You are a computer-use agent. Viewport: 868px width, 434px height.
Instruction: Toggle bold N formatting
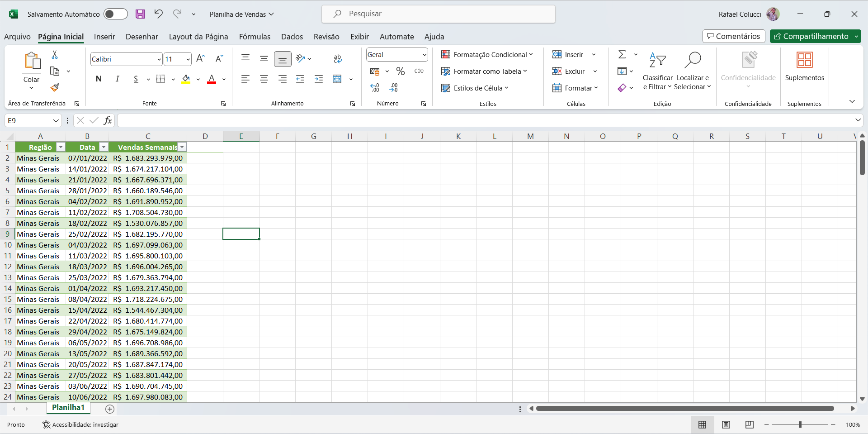(99, 79)
